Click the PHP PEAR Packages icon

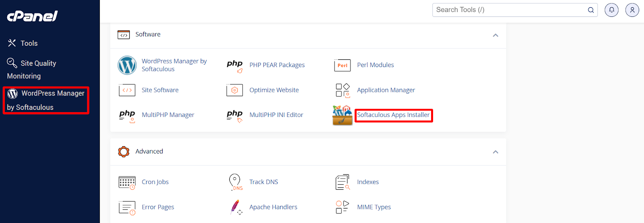235,66
